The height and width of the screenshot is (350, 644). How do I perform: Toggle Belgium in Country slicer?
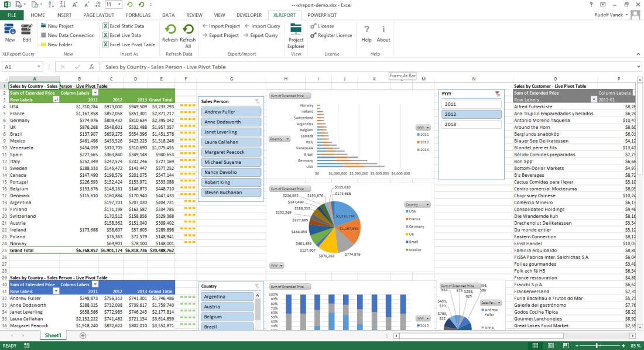[x=227, y=317]
